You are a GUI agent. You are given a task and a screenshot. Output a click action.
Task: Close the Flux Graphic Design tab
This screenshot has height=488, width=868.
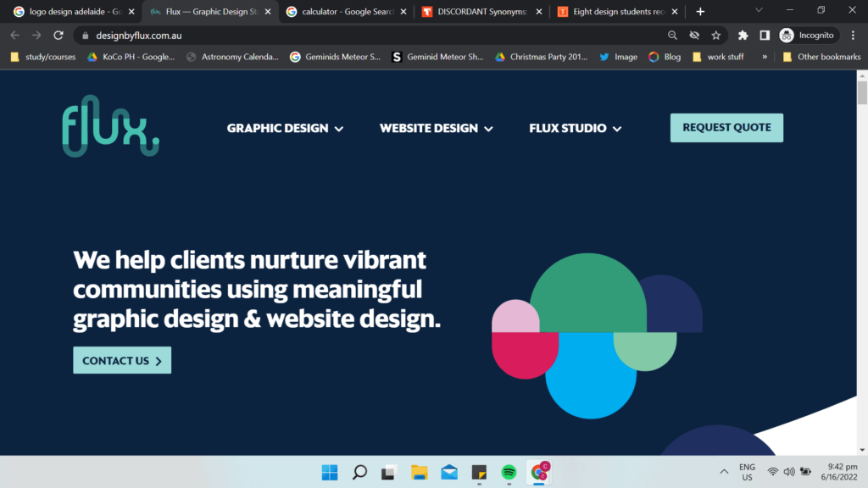tap(268, 12)
